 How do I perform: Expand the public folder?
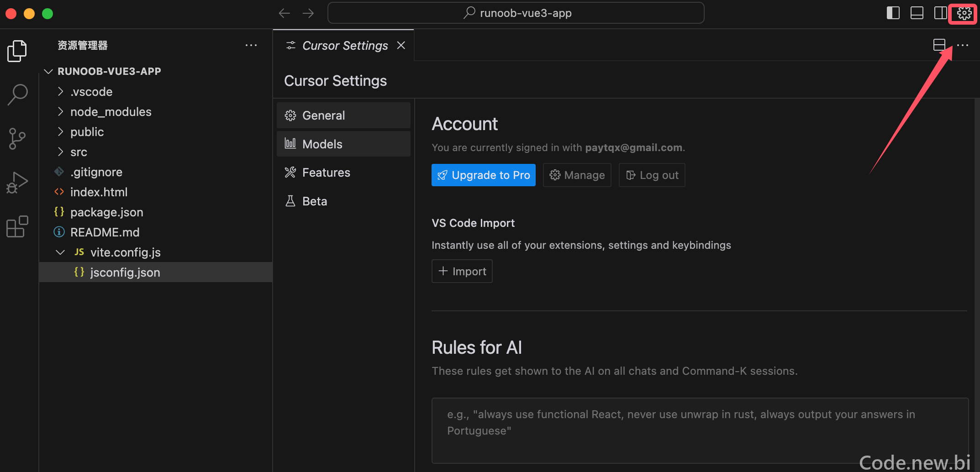(60, 131)
